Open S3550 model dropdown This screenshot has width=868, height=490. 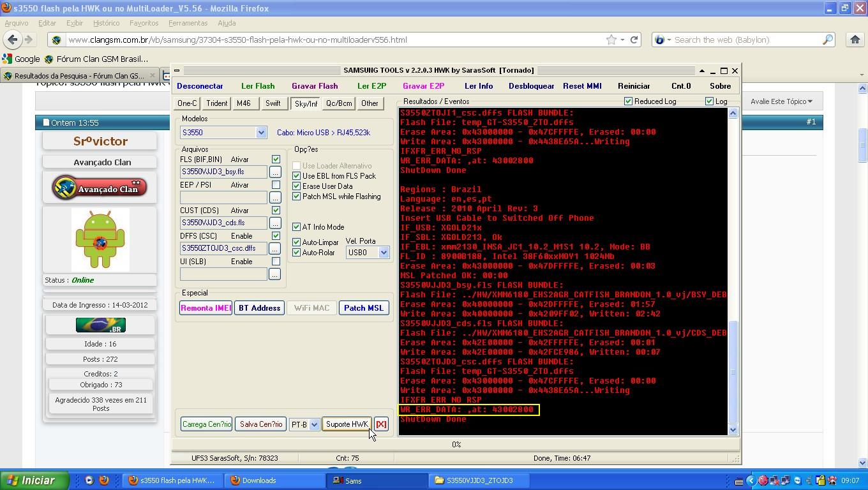pyautogui.click(x=261, y=133)
